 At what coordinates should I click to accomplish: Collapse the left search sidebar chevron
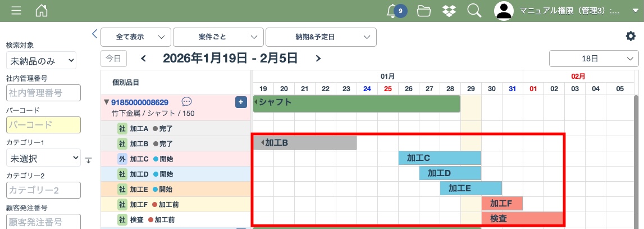94,34
